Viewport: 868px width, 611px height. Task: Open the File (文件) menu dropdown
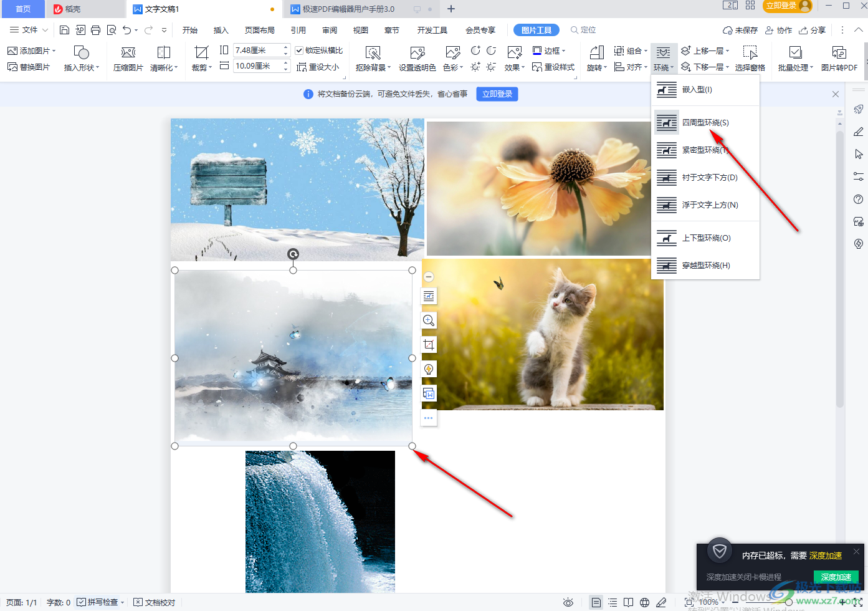point(29,30)
